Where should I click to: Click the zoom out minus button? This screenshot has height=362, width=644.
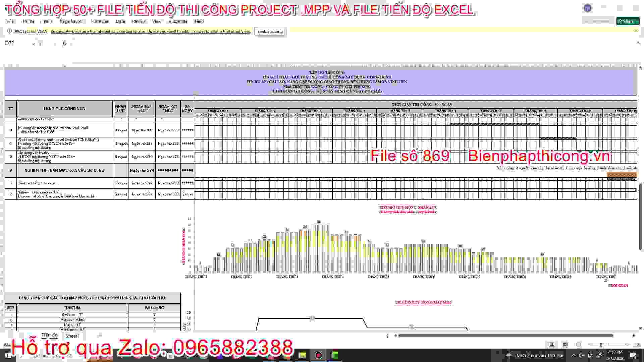589,345
